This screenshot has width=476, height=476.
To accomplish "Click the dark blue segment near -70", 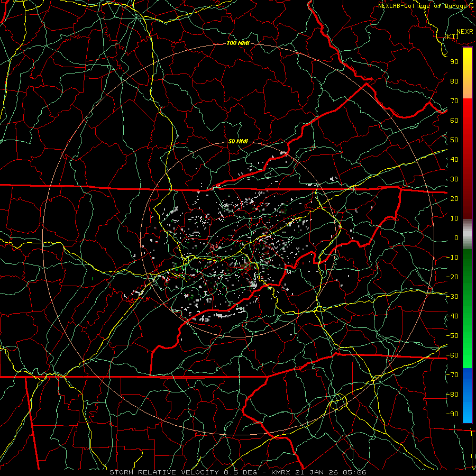I will [x=467, y=377].
